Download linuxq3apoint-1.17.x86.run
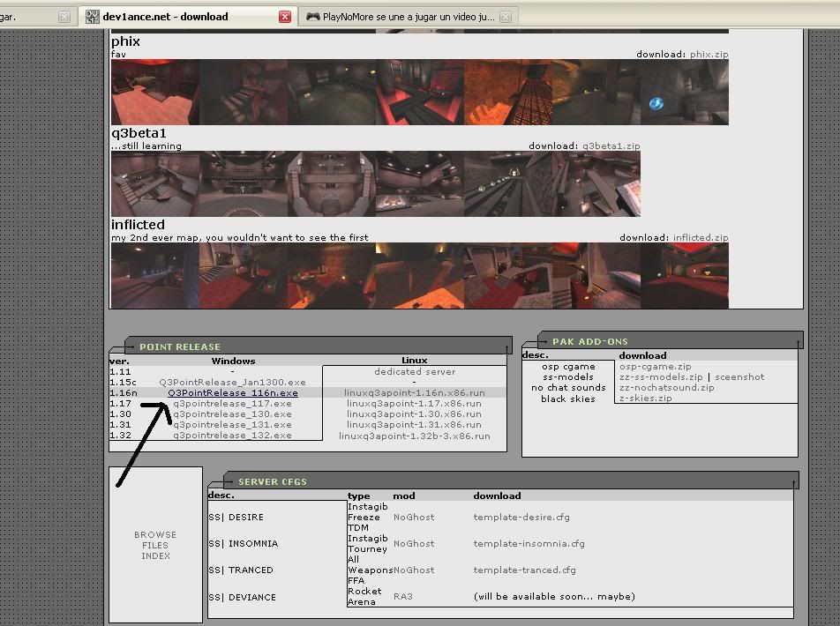 [x=414, y=403]
